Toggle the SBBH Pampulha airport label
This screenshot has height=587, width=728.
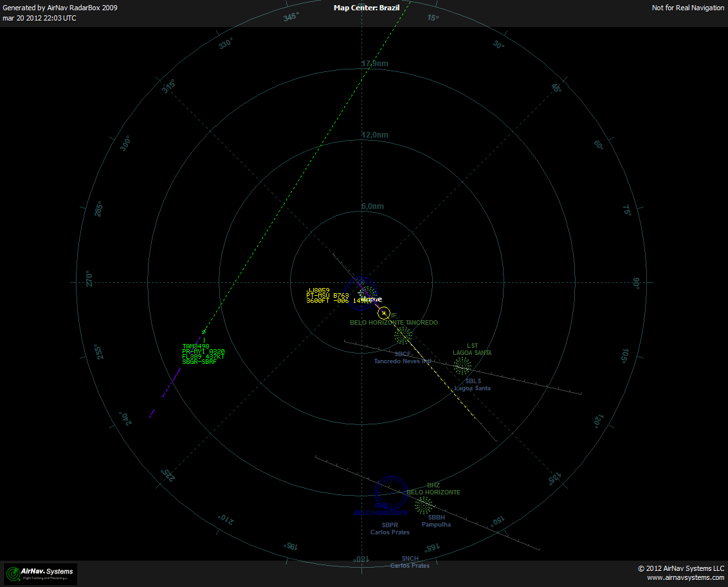coord(436,521)
